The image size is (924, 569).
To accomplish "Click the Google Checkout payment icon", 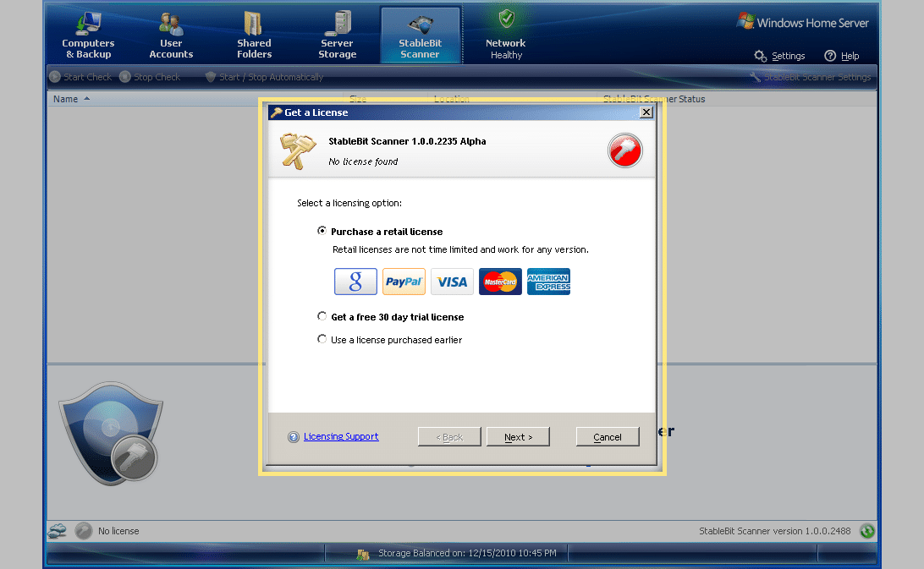I will 355,282.
